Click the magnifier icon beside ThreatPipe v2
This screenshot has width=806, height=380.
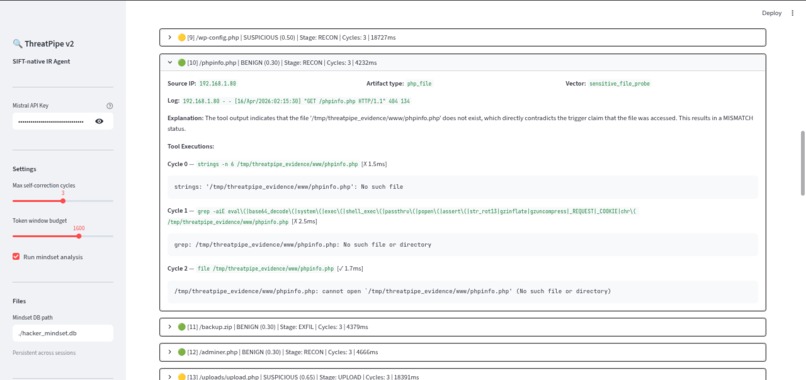pos(17,44)
